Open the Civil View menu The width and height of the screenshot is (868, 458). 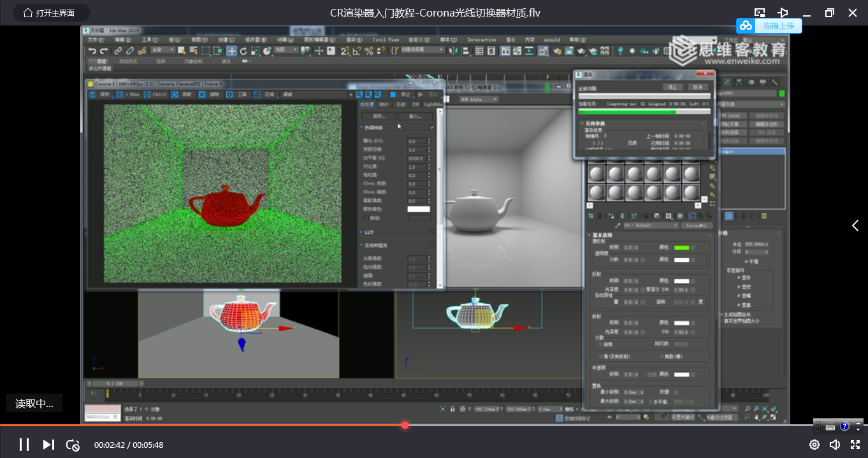coord(386,39)
